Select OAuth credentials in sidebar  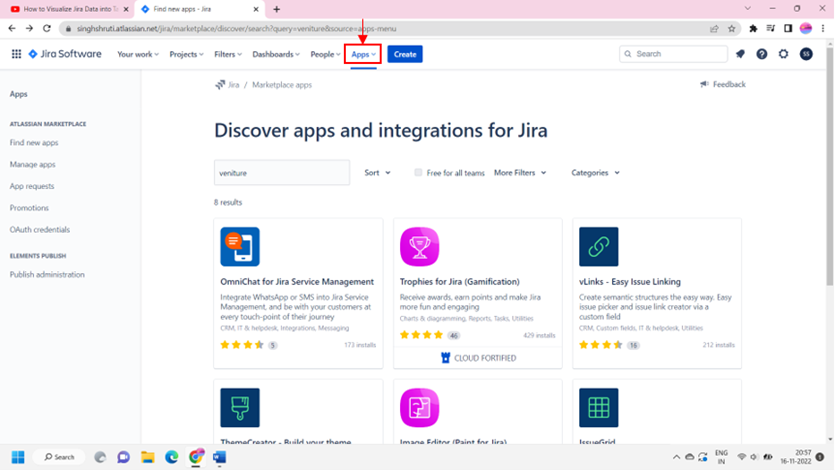(x=40, y=230)
